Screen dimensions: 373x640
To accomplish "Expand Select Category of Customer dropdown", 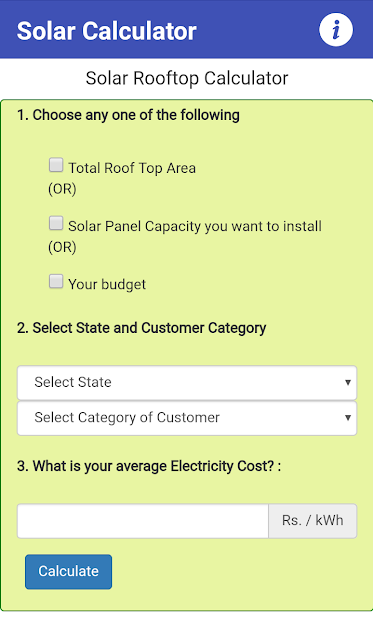I will (187, 418).
